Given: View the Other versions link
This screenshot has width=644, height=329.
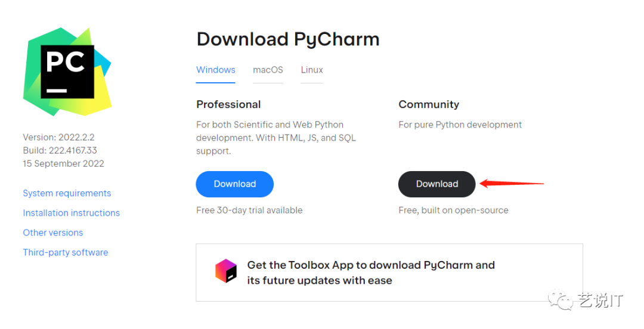Looking at the screenshot, I should (53, 232).
